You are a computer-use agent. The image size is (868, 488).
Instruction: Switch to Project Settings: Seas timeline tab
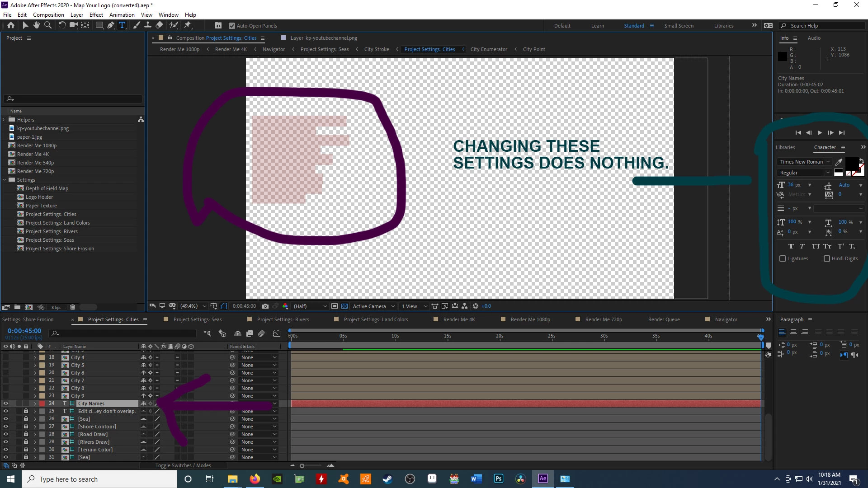(x=198, y=319)
